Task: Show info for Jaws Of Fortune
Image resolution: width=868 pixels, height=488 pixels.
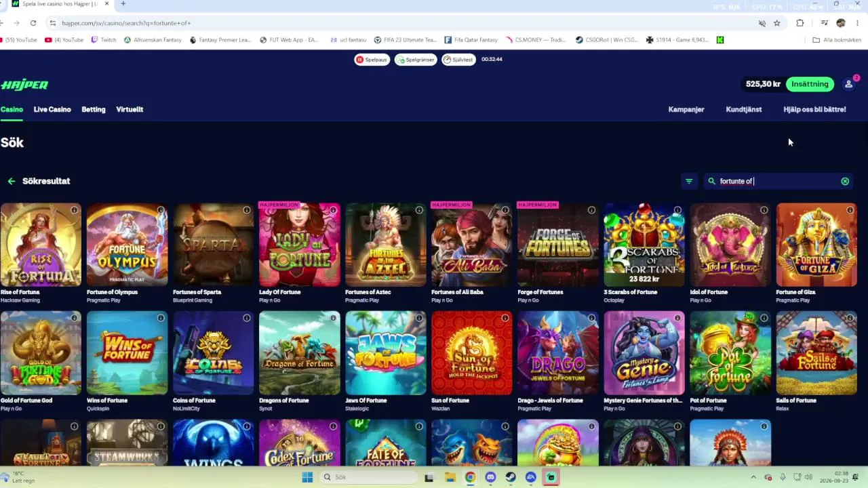Action: point(419,318)
